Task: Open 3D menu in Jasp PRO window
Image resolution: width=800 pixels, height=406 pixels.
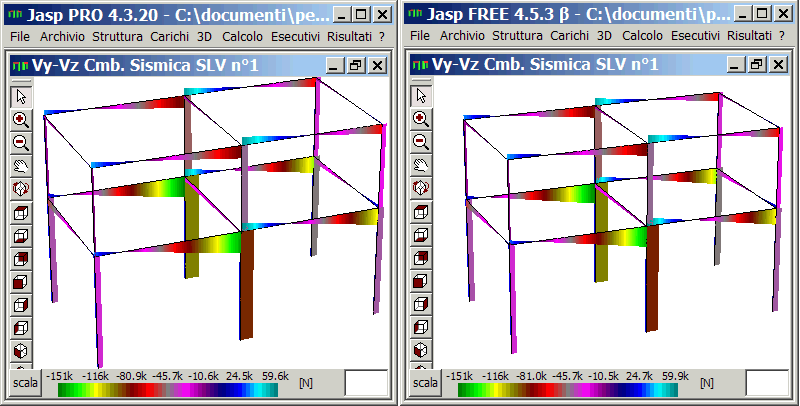Action: tap(204, 36)
